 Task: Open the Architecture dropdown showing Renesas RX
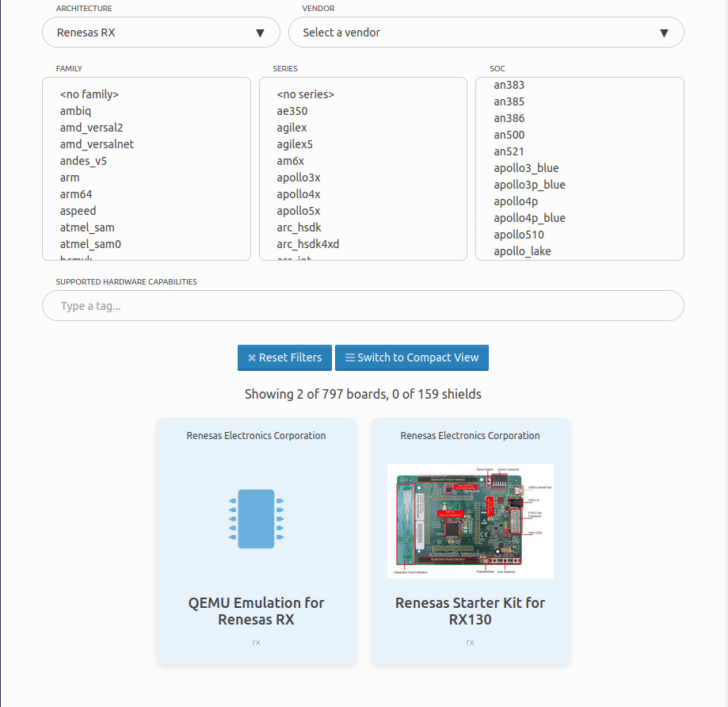(161, 32)
